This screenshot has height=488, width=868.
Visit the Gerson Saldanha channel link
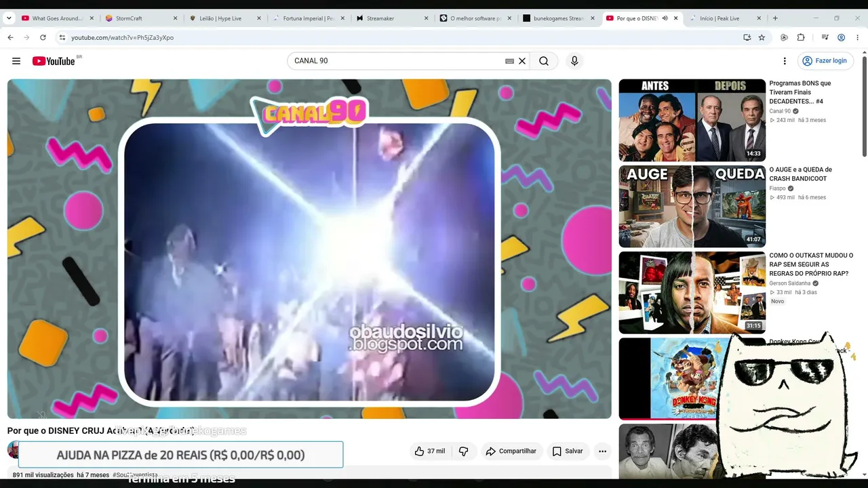pyautogui.click(x=790, y=283)
